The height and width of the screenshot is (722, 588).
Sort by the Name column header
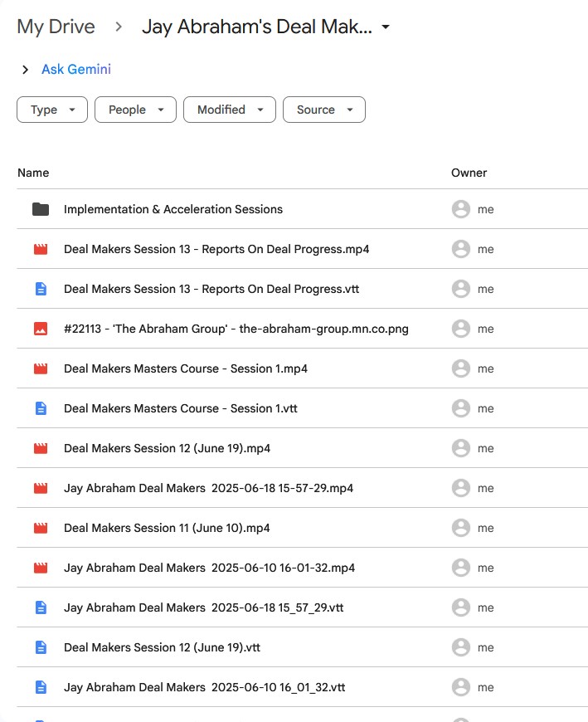click(x=33, y=173)
